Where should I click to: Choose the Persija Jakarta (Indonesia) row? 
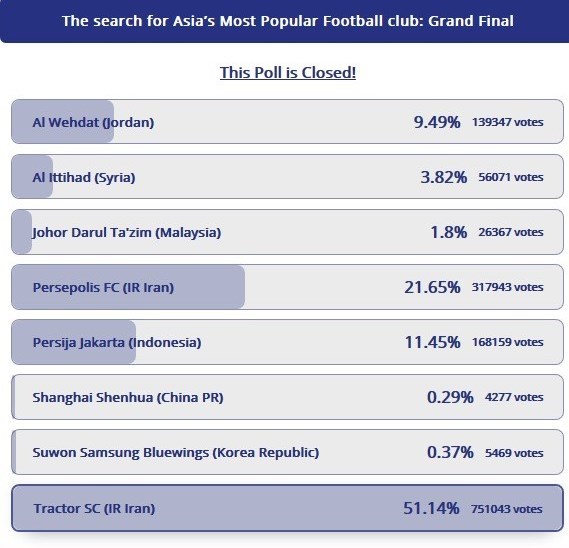[x=287, y=342]
